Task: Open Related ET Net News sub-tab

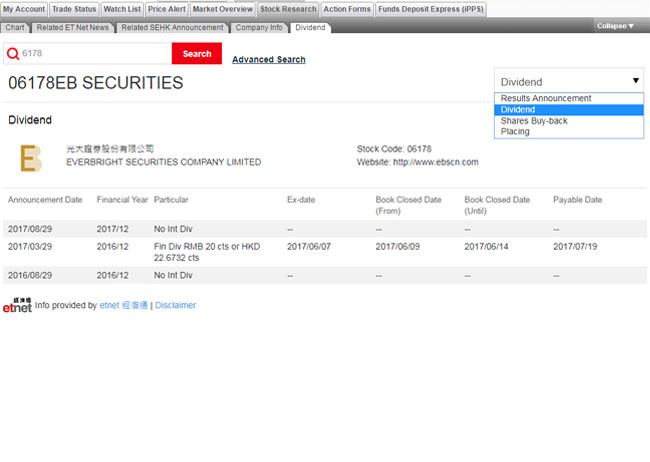Action: (73, 28)
